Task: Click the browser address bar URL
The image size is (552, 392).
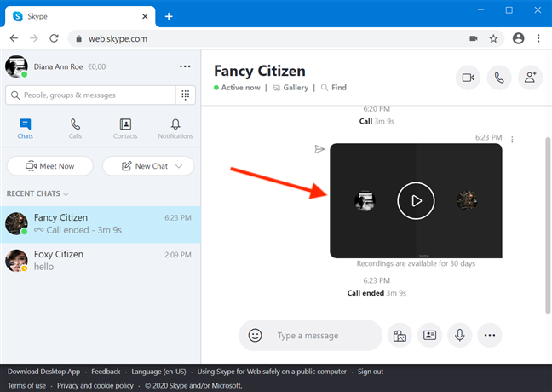Action: coord(118,38)
